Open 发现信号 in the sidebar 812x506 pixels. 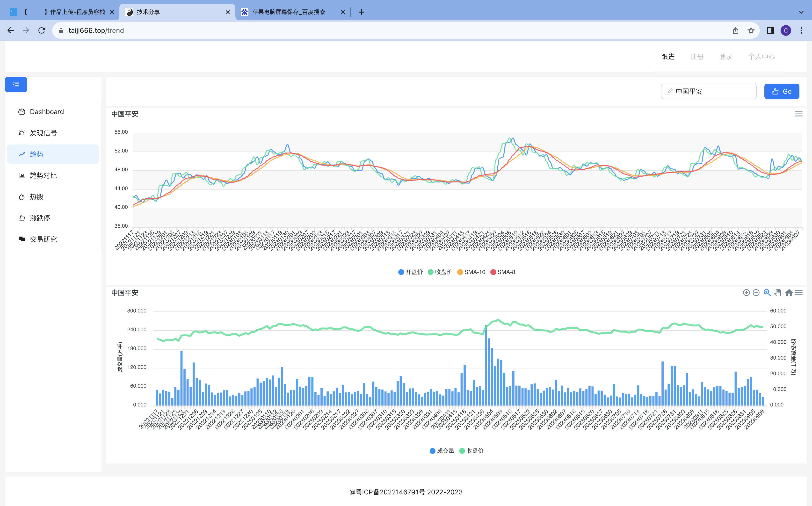pyautogui.click(x=53, y=133)
